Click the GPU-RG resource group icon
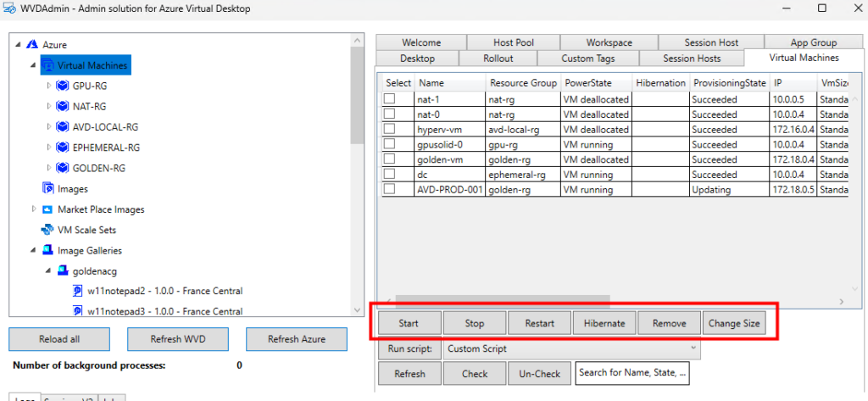The height and width of the screenshot is (401, 868). tap(63, 86)
